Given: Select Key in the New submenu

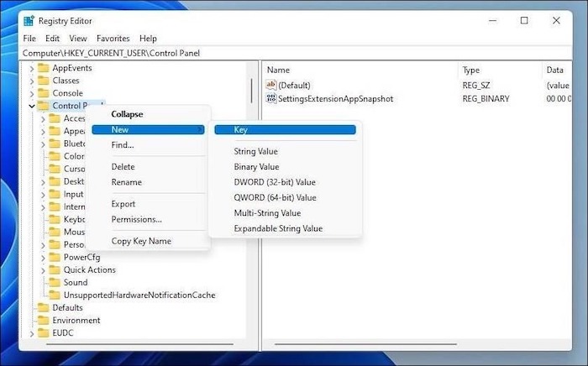Looking at the screenshot, I should 285,129.
